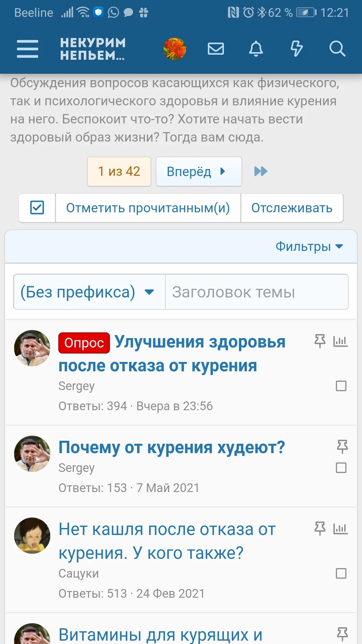362x644 pixels.
Task: Open the search magnifier icon
Action: coord(337,49)
